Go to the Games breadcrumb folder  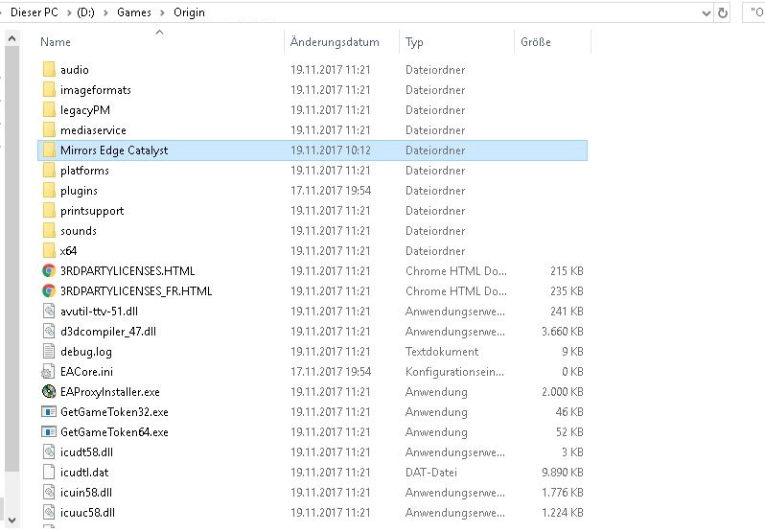click(x=134, y=12)
